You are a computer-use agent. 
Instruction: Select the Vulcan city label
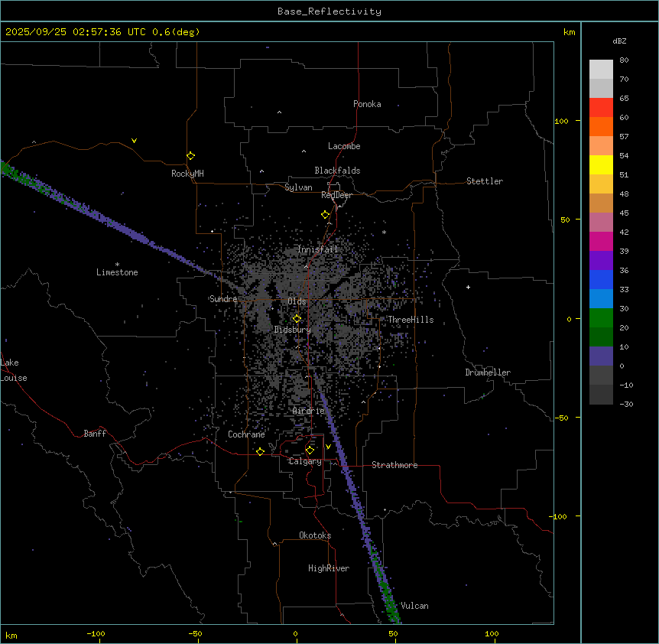coord(414,606)
